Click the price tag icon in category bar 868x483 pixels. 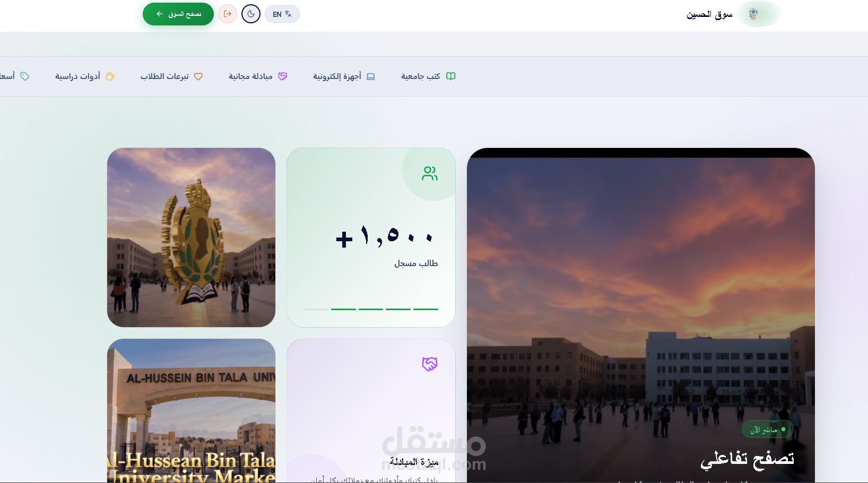(x=25, y=76)
